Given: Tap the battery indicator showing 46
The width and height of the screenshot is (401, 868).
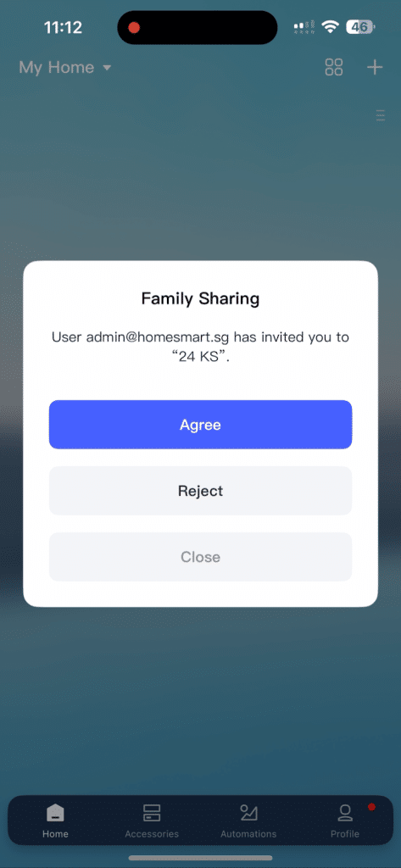Looking at the screenshot, I should click(x=360, y=26).
